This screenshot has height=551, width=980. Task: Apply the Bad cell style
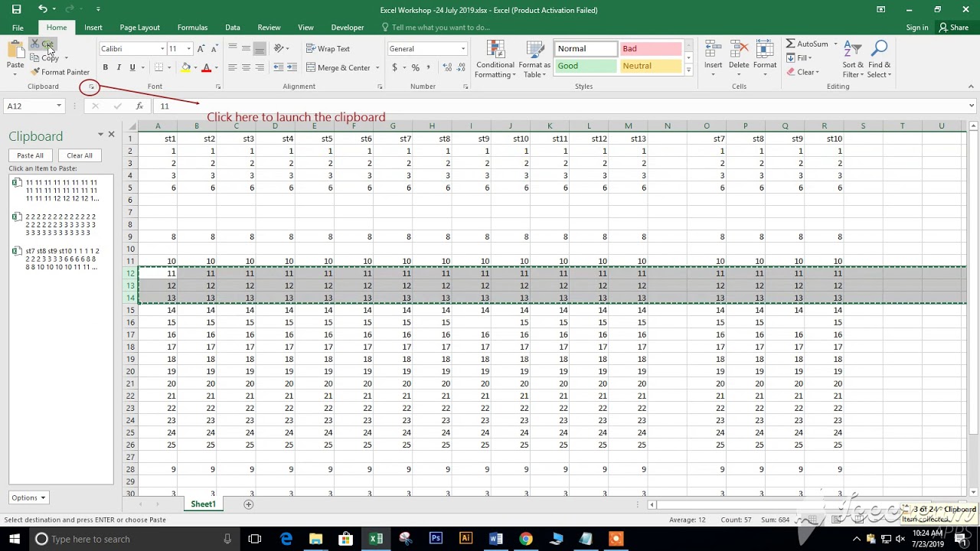click(x=650, y=48)
